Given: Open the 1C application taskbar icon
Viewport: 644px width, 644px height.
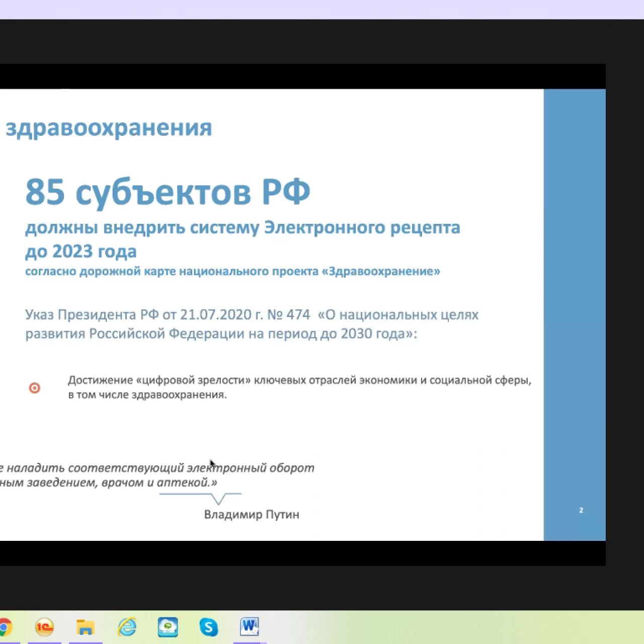Looking at the screenshot, I should [44, 627].
